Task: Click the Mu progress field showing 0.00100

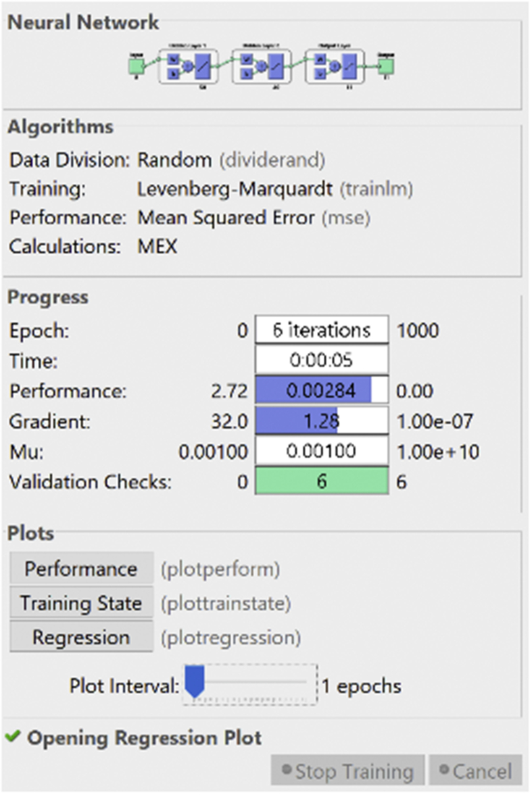Action: click(x=322, y=451)
